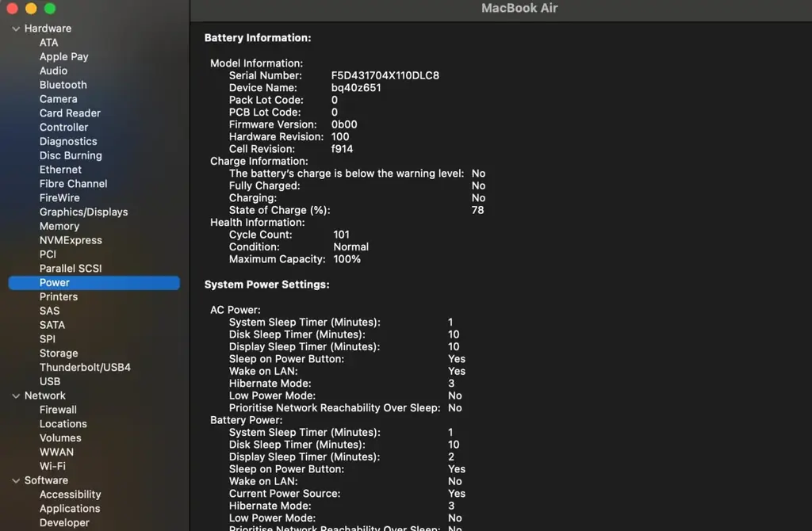Click Cycle Count value 101
Screen dimensions: 812x531
(341, 235)
